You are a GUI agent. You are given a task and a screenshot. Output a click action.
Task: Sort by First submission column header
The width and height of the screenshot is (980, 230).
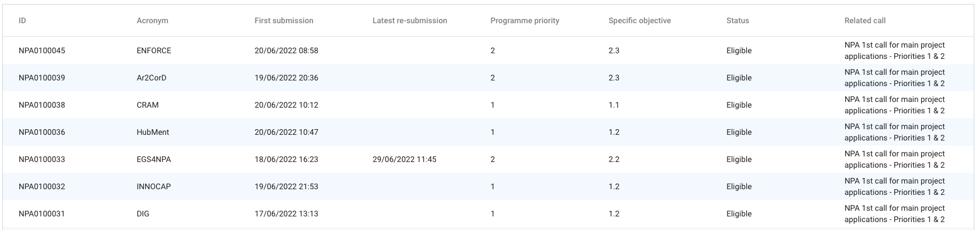[x=284, y=20]
